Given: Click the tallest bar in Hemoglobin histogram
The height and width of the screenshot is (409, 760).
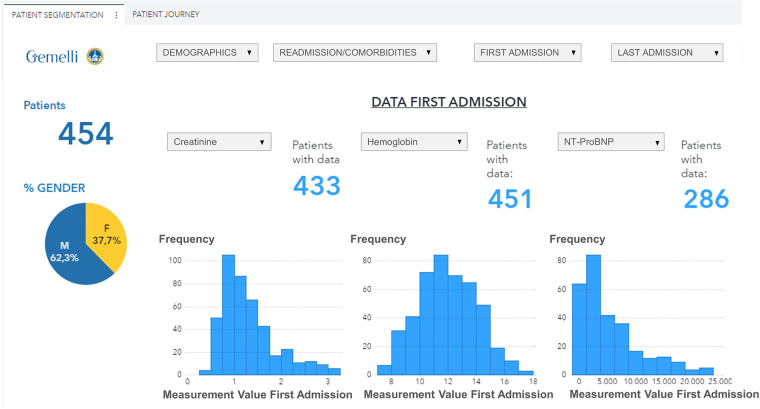Looking at the screenshot, I should coord(440,315).
